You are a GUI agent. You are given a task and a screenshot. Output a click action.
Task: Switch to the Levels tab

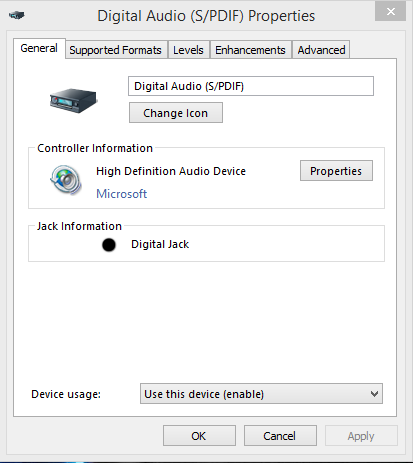188,50
